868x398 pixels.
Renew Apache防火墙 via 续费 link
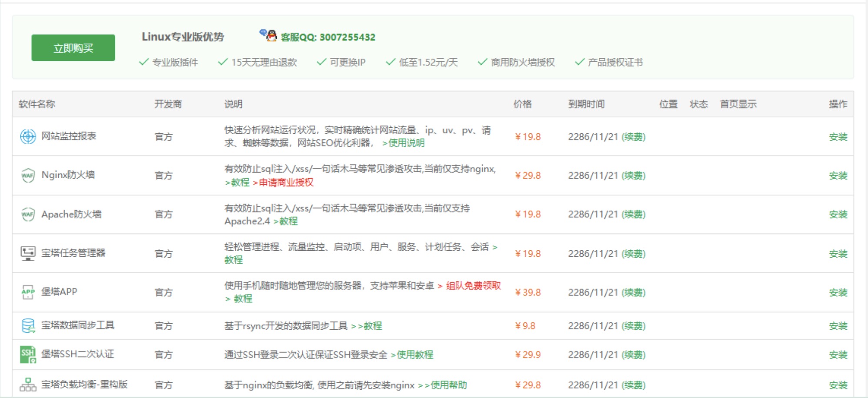[x=634, y=214]
